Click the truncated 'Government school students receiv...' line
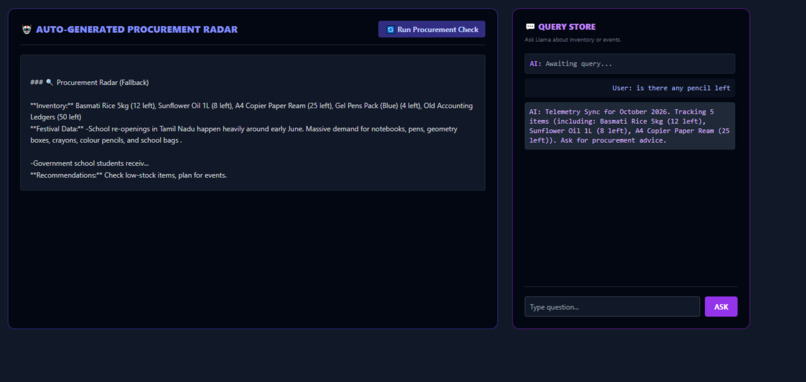The height and width of the screenshot is (382, 806). pos(89,163)
